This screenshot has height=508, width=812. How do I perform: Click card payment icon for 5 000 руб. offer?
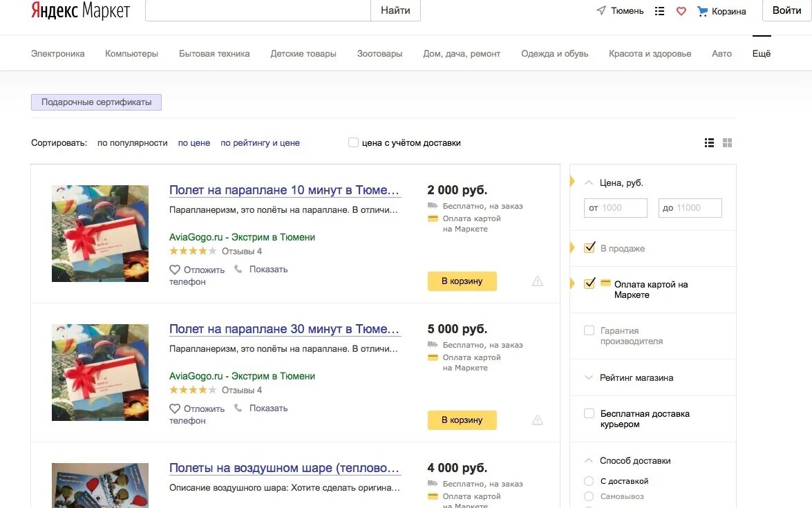(433, 357)
